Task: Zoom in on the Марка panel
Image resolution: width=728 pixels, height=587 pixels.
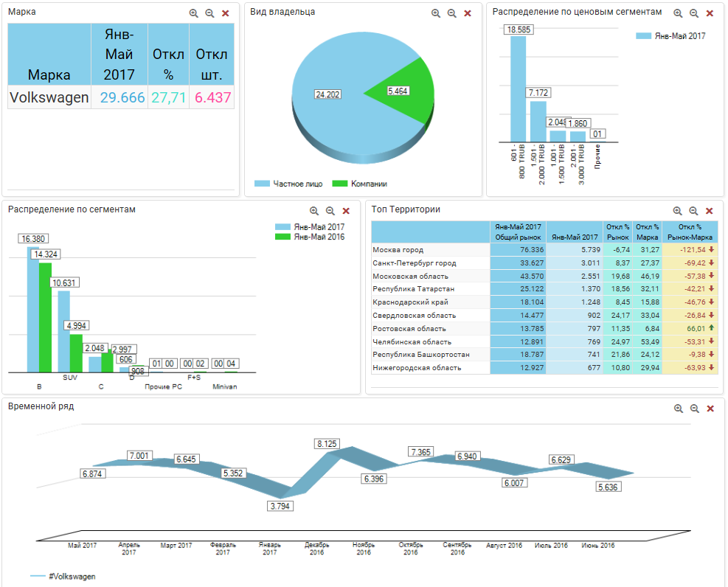Action: coord(193,13)
